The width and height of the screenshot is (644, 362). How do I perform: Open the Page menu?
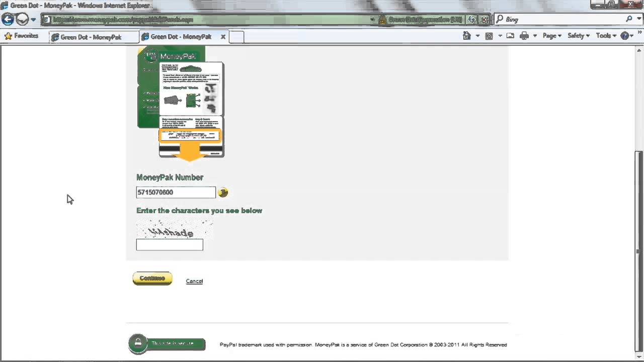(552, 36)
